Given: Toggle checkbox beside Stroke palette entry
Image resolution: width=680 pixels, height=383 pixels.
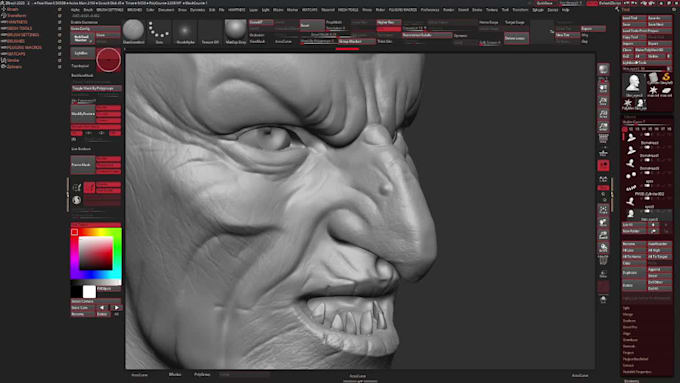Looking at the screenshot, I should click(x=59, y=60).
